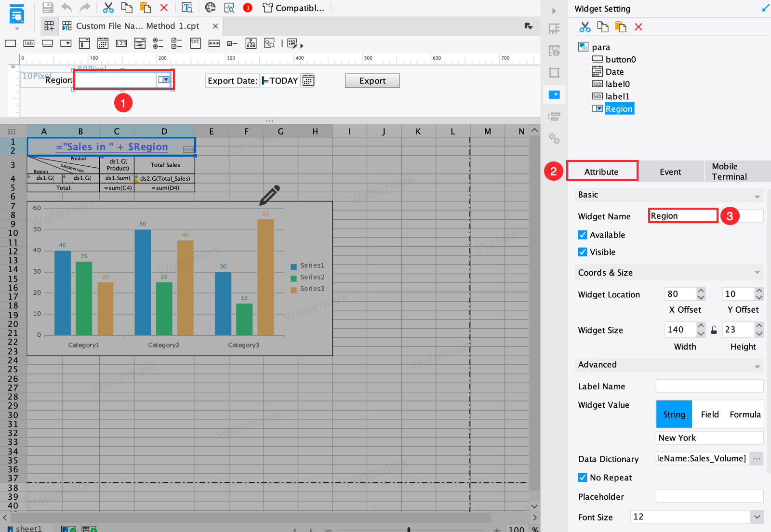
Task: Collapse the Coords & Size section
Action: 757,273
